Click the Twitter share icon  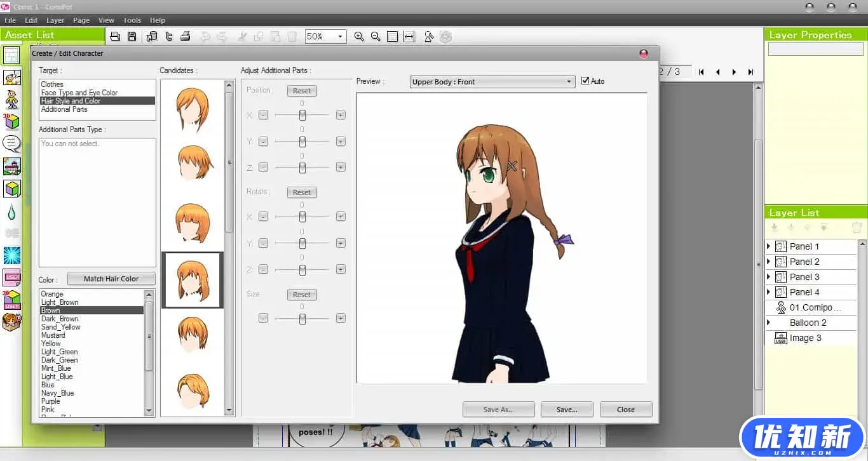point(168,37)
